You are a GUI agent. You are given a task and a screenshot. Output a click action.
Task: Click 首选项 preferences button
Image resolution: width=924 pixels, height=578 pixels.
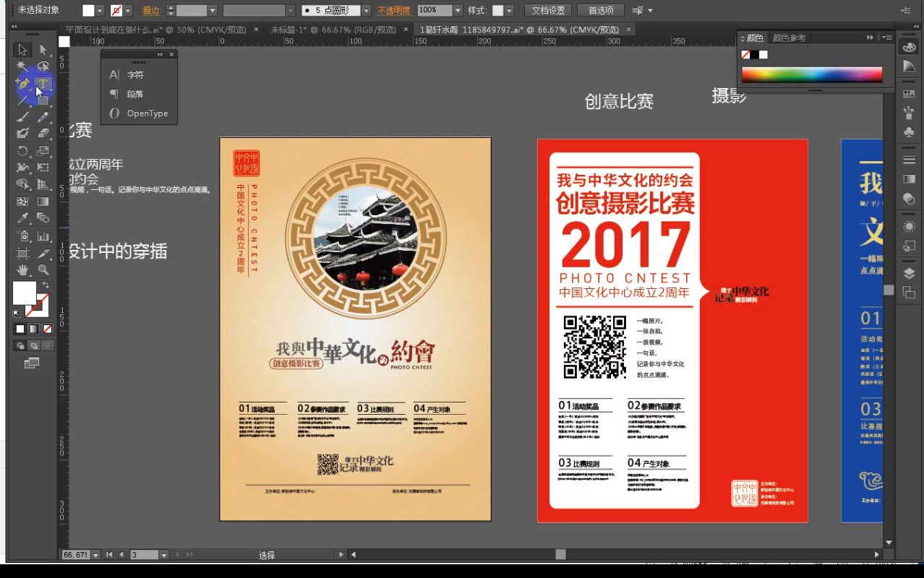click(601, 11)
